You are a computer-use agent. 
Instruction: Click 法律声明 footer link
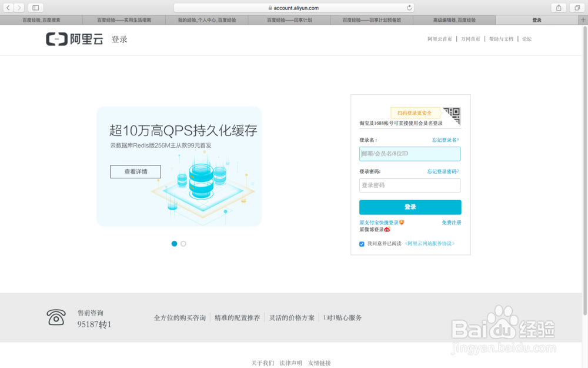tap(290, 363)
